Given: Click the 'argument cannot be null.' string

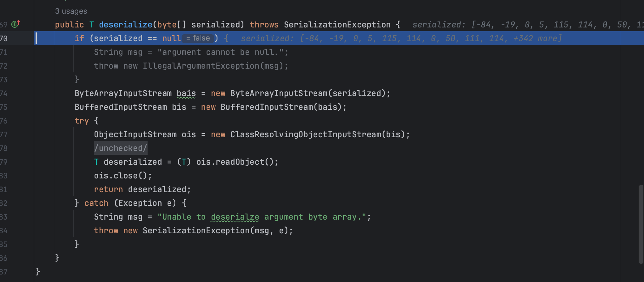Looking at the screenshot, I should coord(220,52).
